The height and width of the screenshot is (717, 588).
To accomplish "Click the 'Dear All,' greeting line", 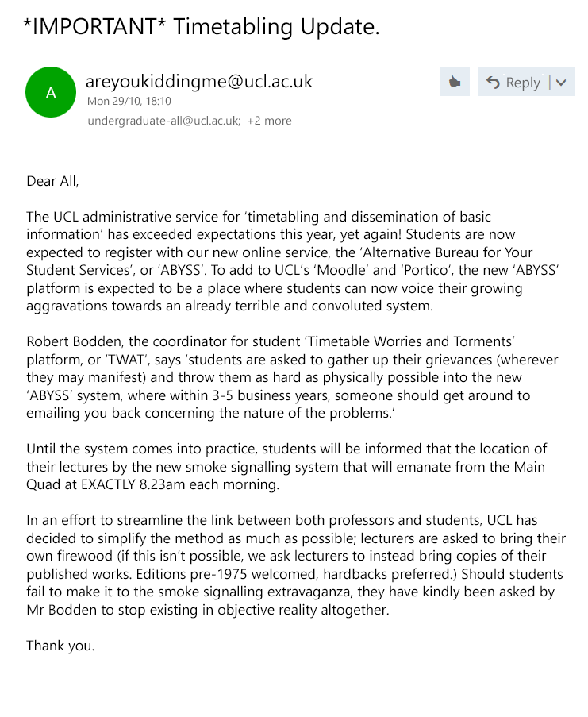I will (x=53, y=181).
